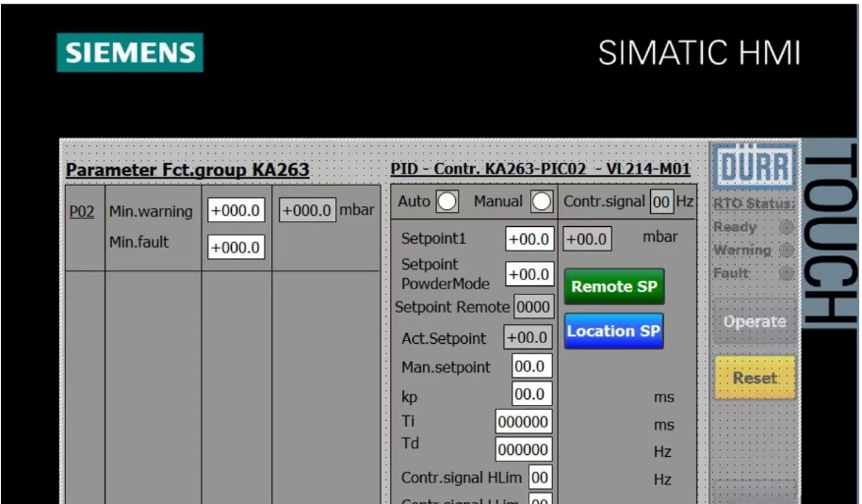Image resolution: width=862 pixels, height=504 pixels.
Task: Click the Contr.signal HLim input field
Action: (540, 477)
